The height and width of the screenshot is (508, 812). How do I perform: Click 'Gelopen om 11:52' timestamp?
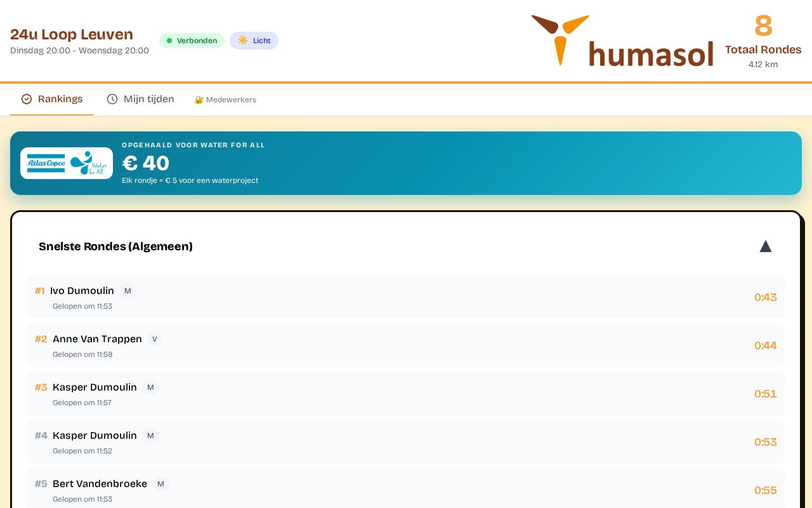point(82,451)
